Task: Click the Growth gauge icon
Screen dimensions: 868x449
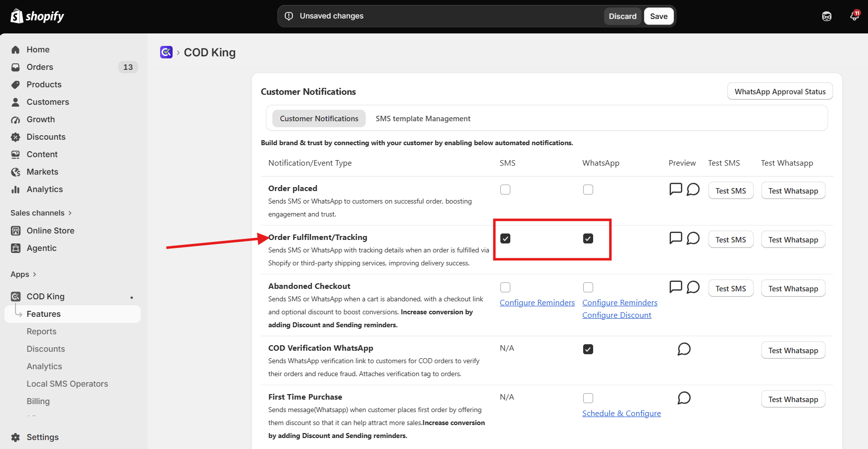Action: 15,119
